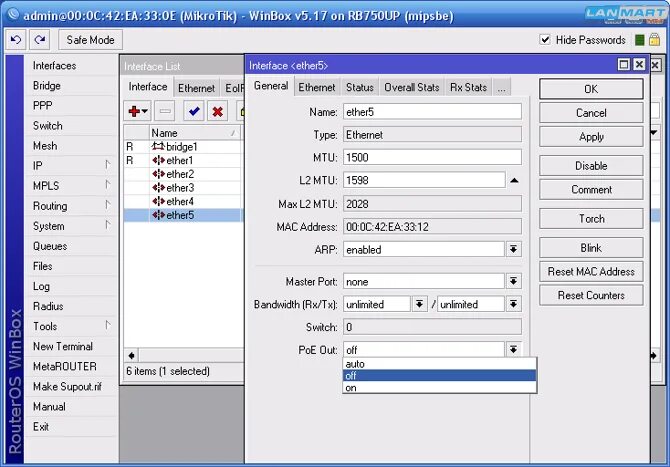Screen dimensions: 670x467
Task: Click the Torch button
Action: [591, 219]
